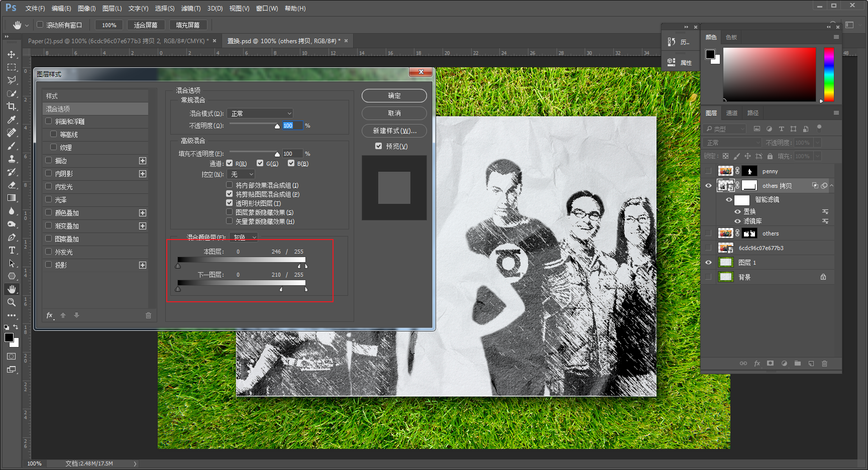Hide the 图层 1 layer
Viewport: 868px width, 470px height.
click(708, 263)
